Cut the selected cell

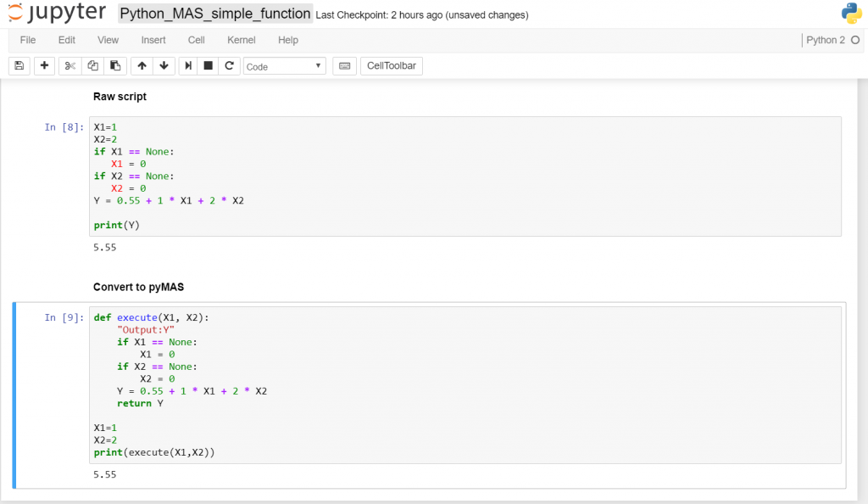pyautogui.click(x=70, y=65)
